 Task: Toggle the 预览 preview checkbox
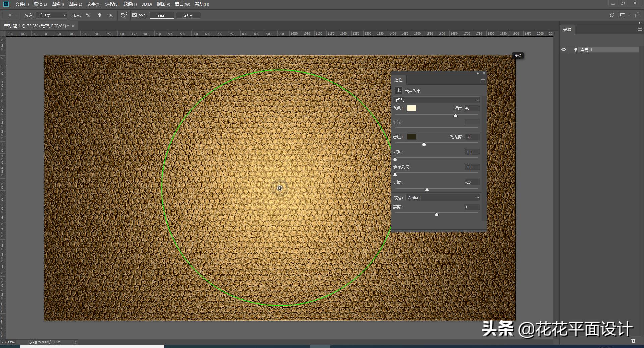point(135,15)
